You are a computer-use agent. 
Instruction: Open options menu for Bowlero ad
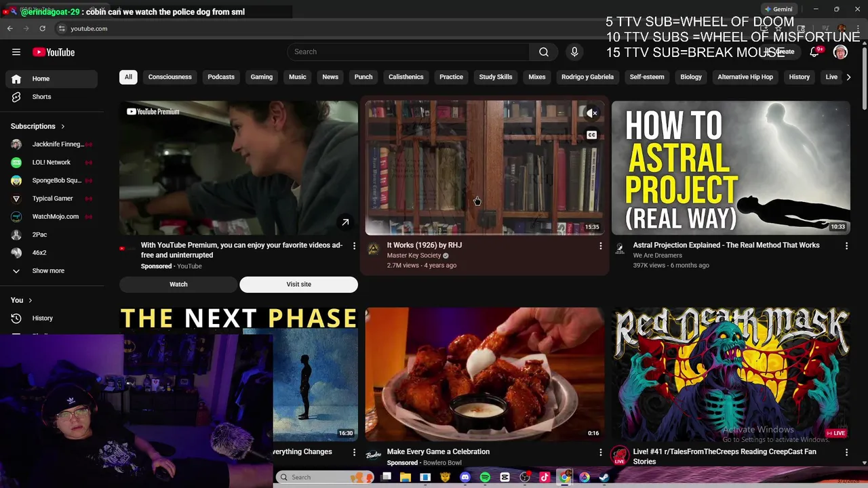[x=600, y=452]
